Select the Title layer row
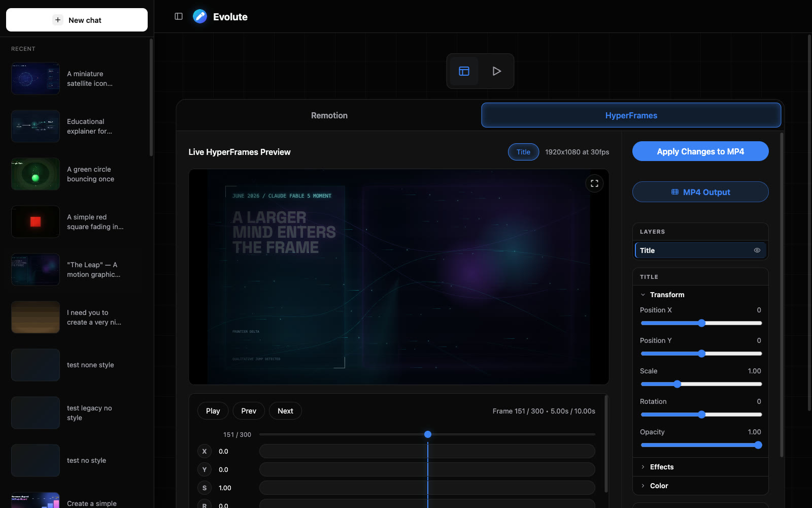This screenshot has height=508, width=812. (x=700, y=250)
